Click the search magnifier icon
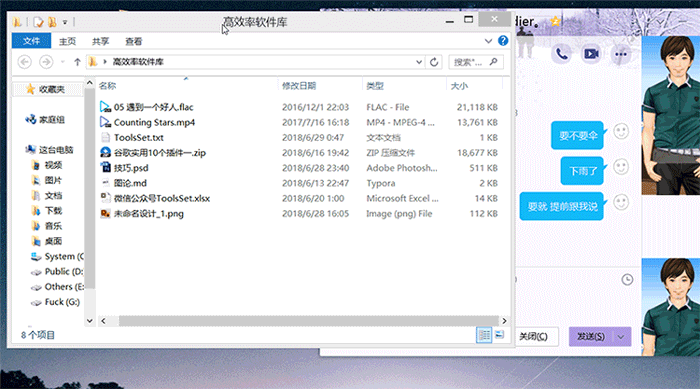The image size is (700, 389). (493, 62)
